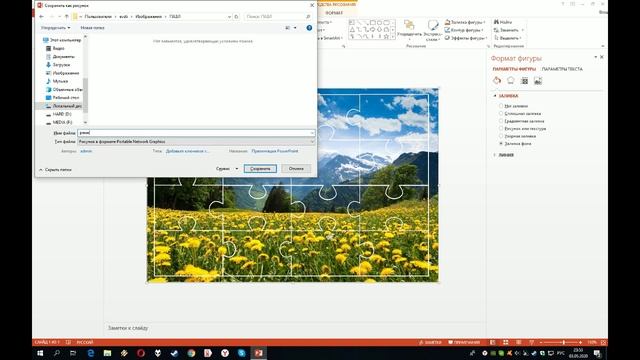The width and height of the screenshot is (640, 360).
Task: Click the Windows Start button
Action: tap(40, 353)
